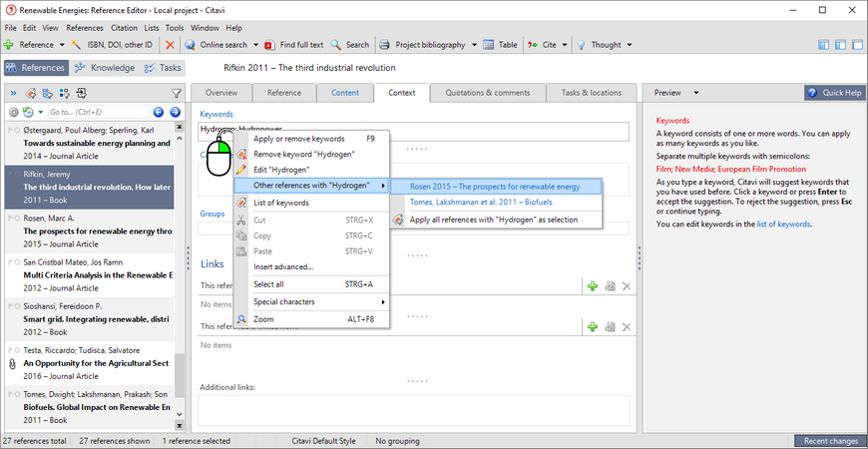The height and width of the screenshot is (449, 868).
Task: Select the two-pane layout icon
Action: (841, 45)
